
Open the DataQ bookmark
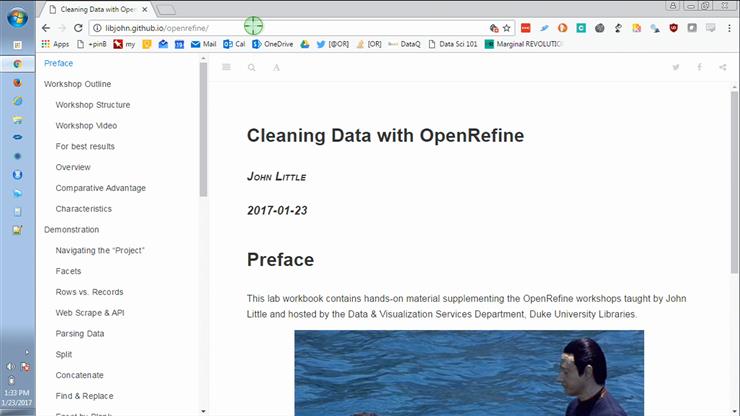pos(404,44)
